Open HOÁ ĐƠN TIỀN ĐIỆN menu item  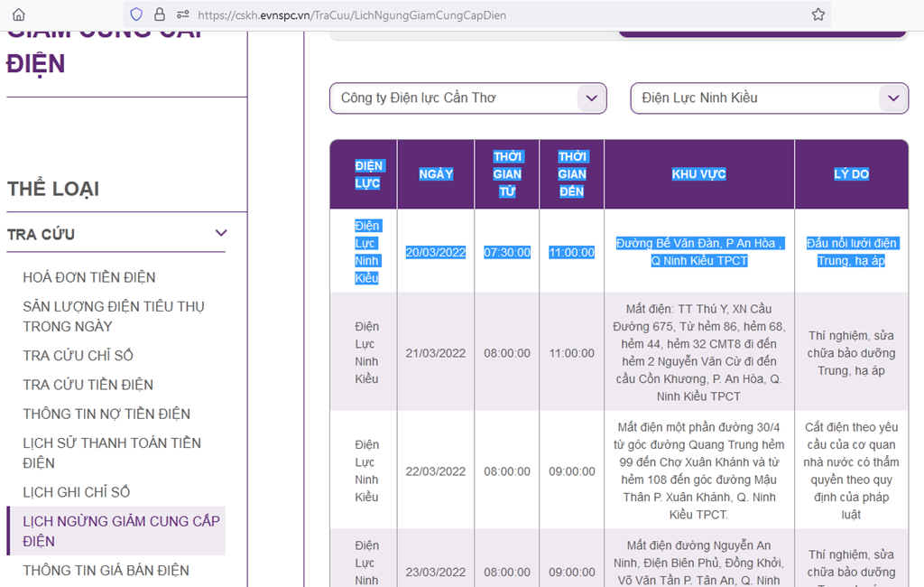(x=89, y=277)
